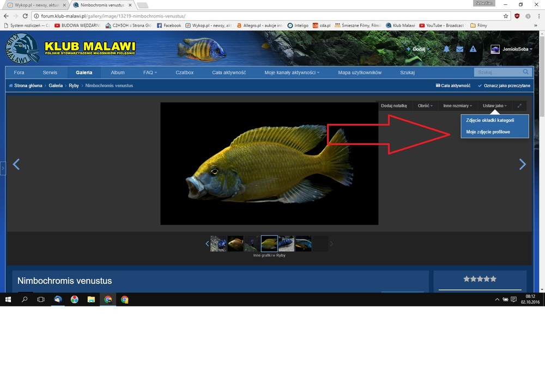Show hidden system tray icons
Screen dimensions: 545x392
(497, 299)
